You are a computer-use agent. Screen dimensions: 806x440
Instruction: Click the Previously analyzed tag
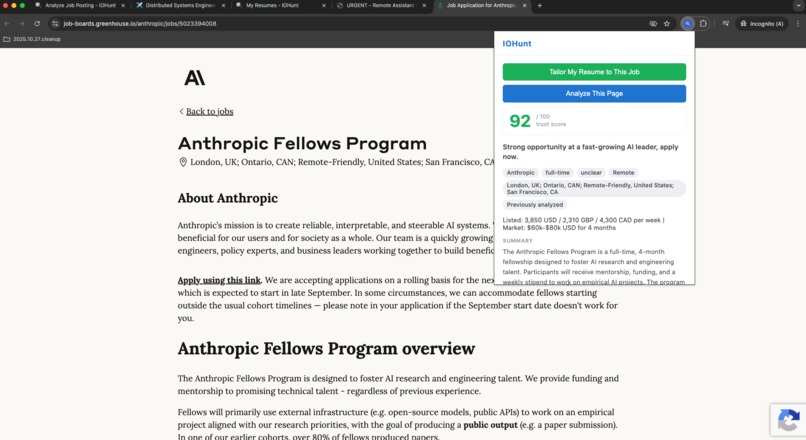coord(535,205)
